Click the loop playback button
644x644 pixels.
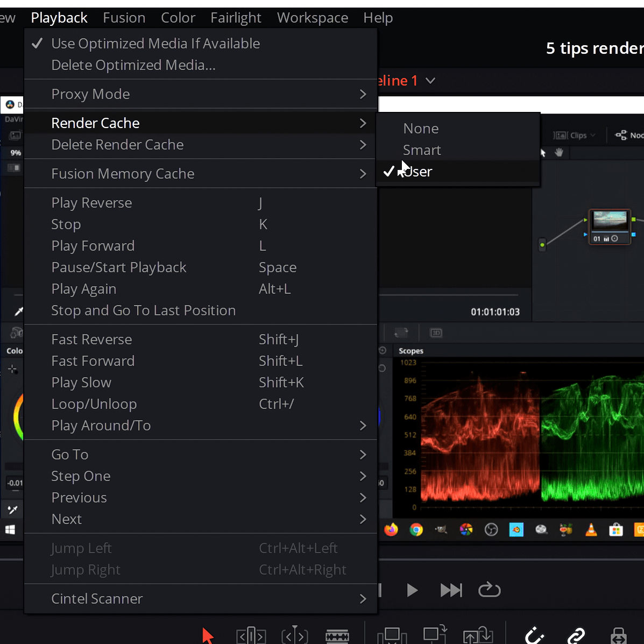click(489, 590)
